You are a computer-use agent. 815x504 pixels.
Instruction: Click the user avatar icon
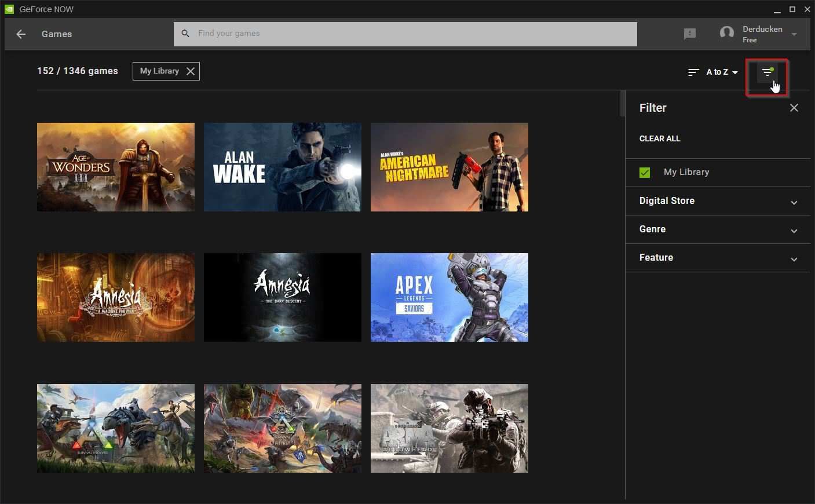726,34
